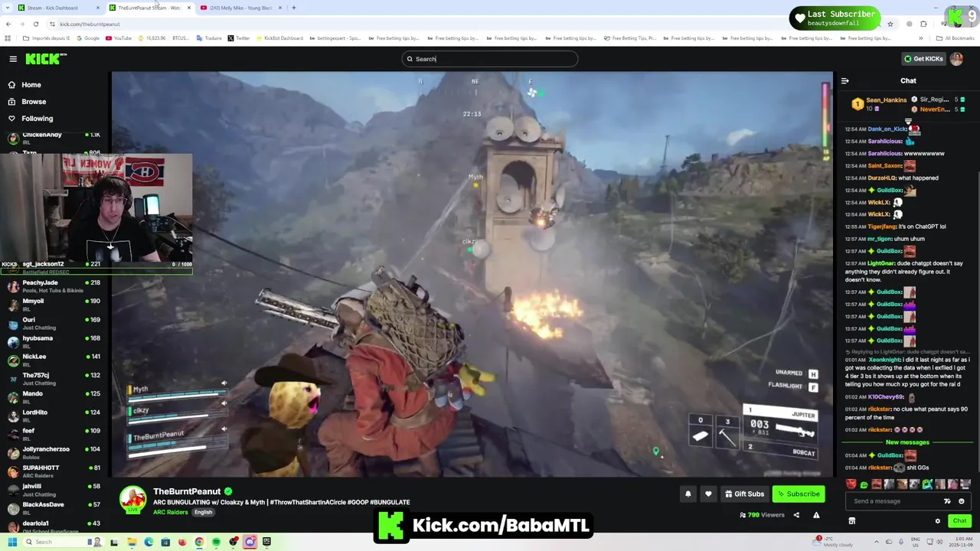Open Spotify from taskbar

[x=216, y=542]
